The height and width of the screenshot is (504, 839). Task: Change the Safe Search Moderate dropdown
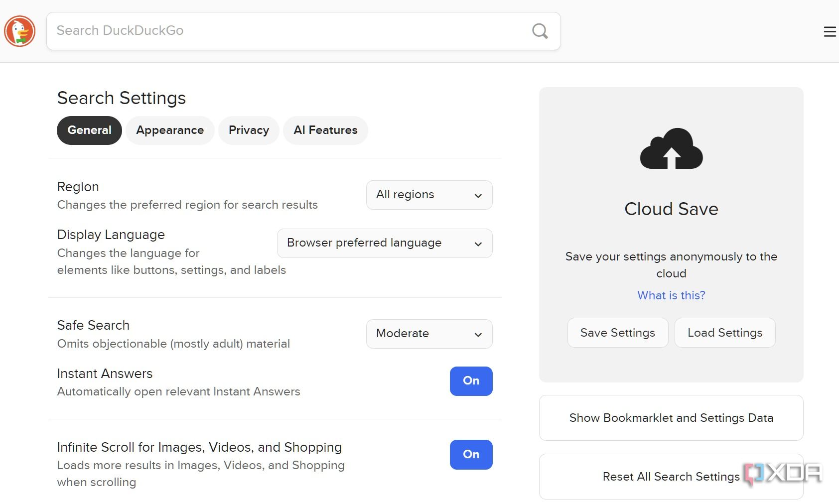[429, 334]
